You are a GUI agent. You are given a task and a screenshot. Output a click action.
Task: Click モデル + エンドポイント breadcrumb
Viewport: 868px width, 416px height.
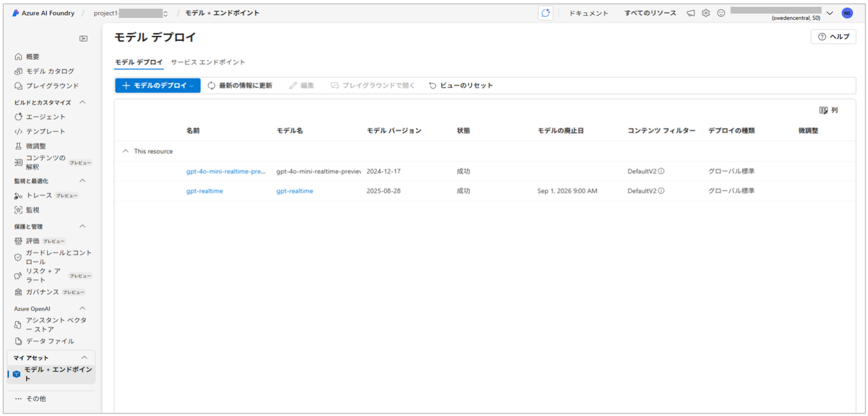pyautogui.click(x=223, y=13)
